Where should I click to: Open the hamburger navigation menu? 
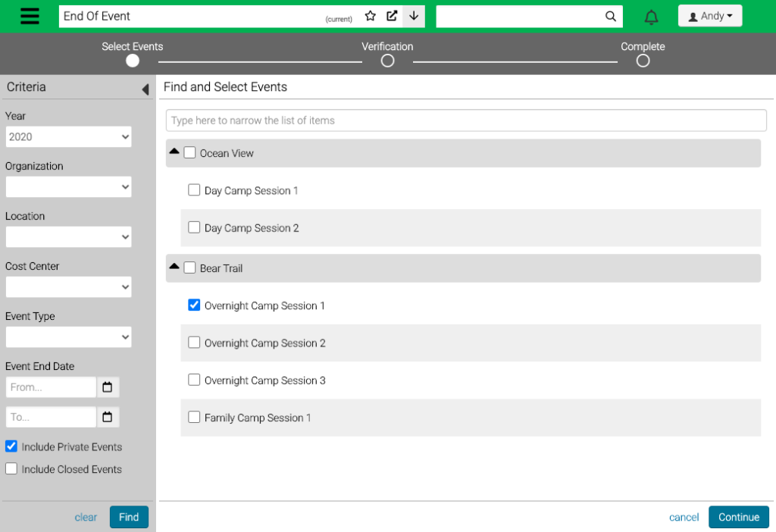(x=30, y=15)
